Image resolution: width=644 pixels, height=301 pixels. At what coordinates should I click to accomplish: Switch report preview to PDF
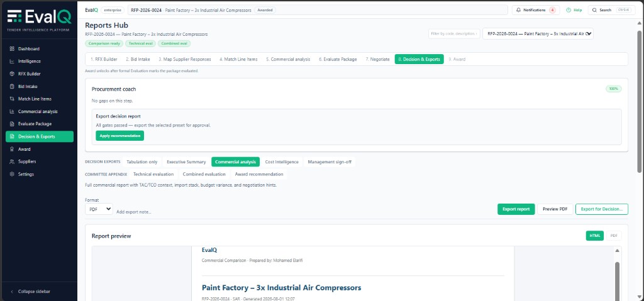pyautogui.click(x=614, y=236)
